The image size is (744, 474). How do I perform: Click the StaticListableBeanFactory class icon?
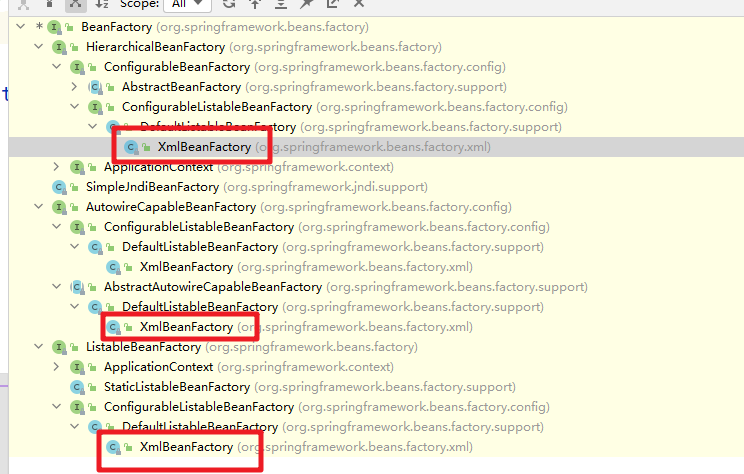click(x=77, y=387)
